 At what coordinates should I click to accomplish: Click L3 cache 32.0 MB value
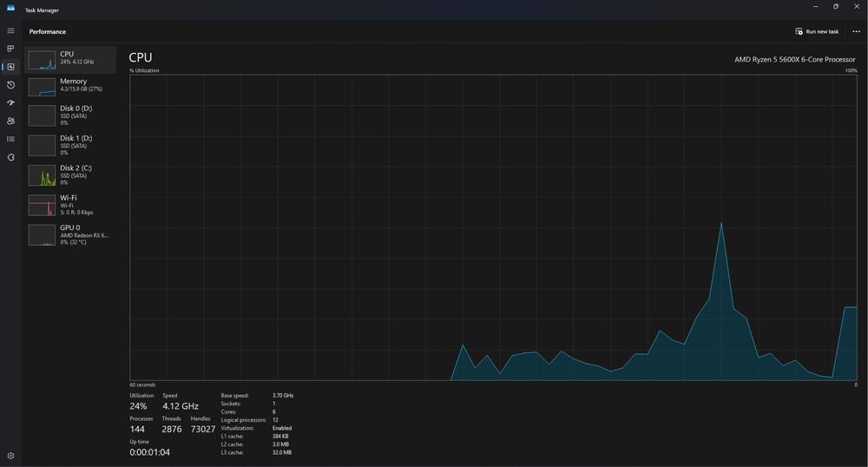282,452
